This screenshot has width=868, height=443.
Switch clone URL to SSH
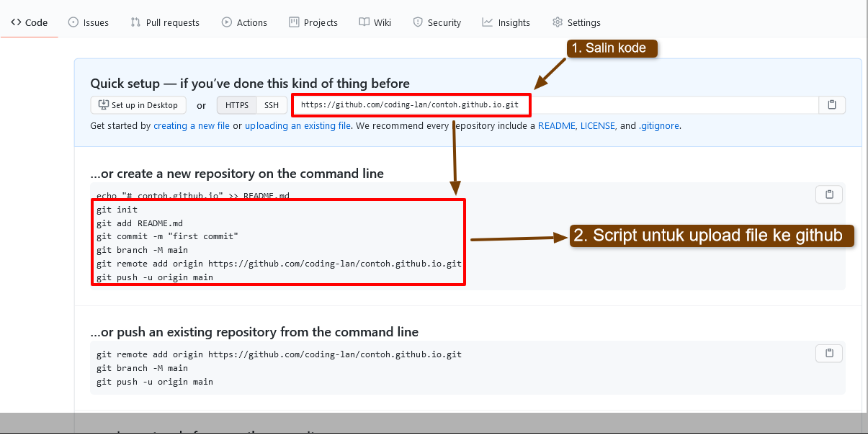coord(272,104)
